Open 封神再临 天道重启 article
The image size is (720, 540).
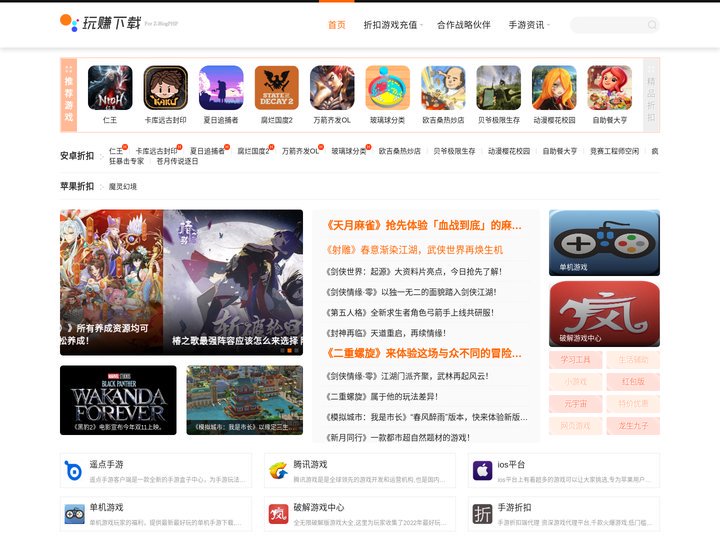click(386, 333)
